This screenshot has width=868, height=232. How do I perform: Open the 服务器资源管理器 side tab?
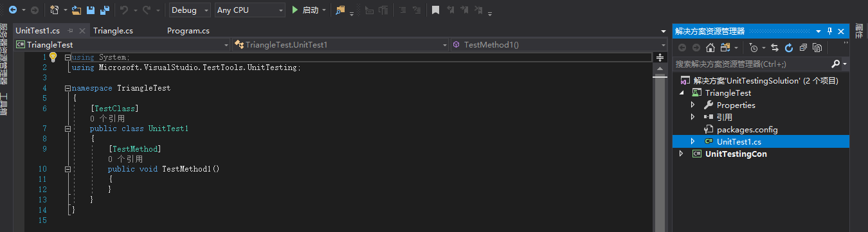click(4, 55)
